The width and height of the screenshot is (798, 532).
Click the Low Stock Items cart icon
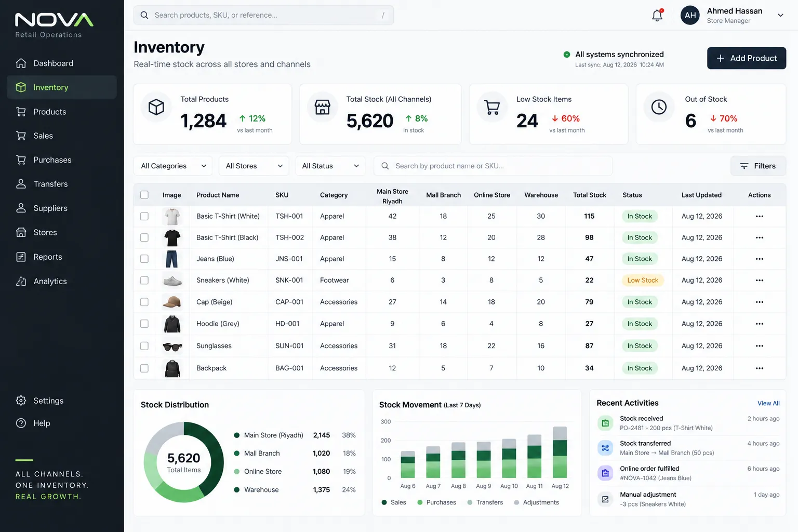tap(492, 107)
